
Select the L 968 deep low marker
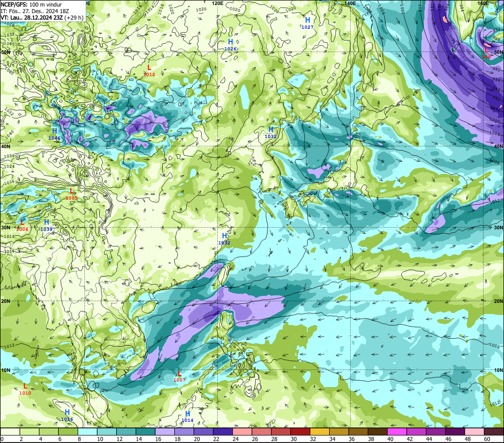[486, 53]
